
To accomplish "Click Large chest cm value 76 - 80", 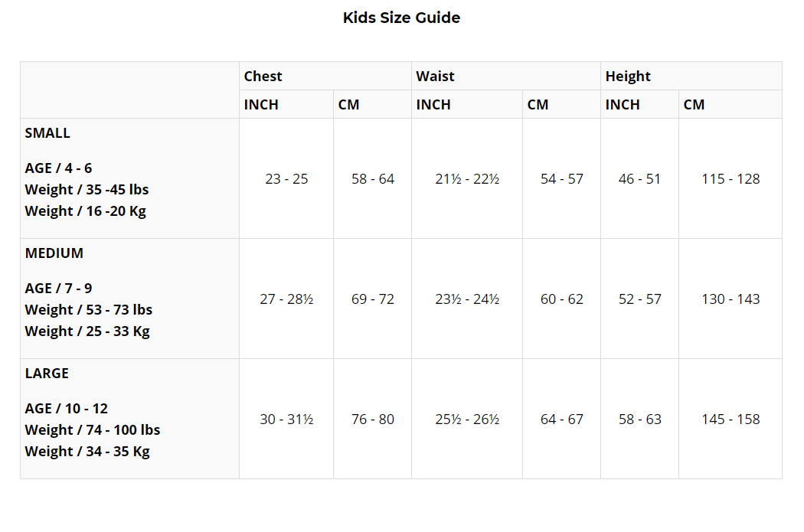I will coord(373,419).
